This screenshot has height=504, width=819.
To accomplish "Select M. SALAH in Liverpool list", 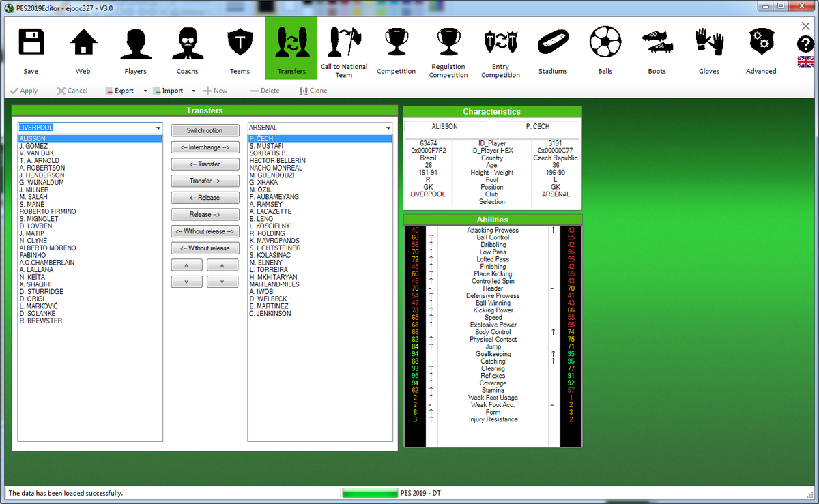I will click(x=90, y=197).
